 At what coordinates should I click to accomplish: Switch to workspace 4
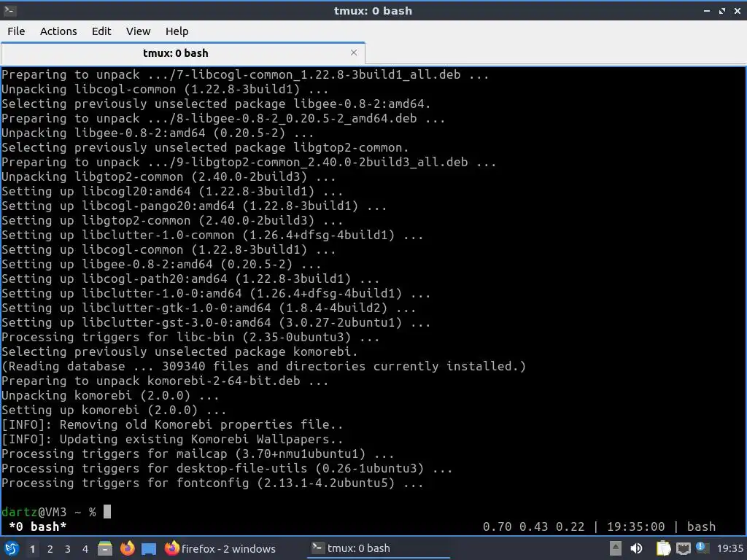tap(85, 549)
